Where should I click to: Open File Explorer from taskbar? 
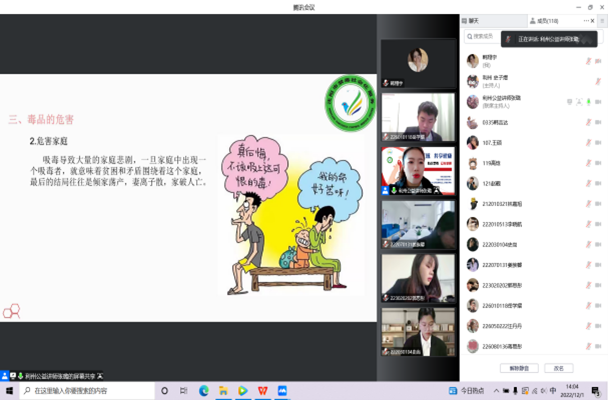pyautogui.click(x=223, y=390)
